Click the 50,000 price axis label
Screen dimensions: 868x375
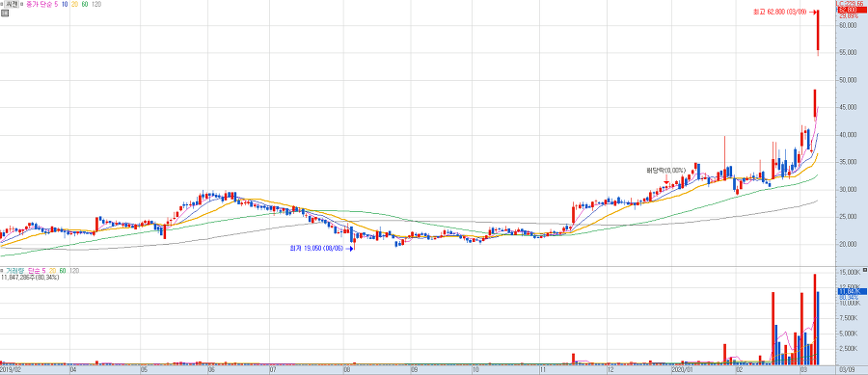[847, 81]
